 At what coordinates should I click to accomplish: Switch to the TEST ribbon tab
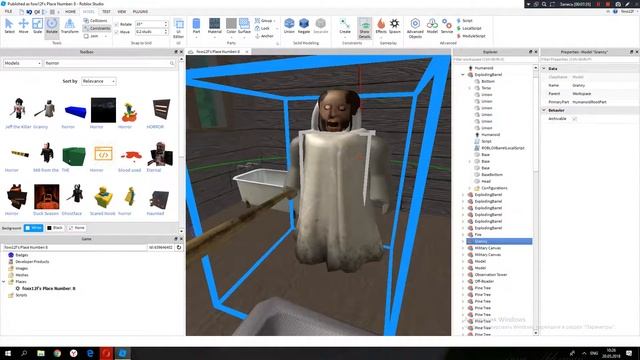coord(106,11)
